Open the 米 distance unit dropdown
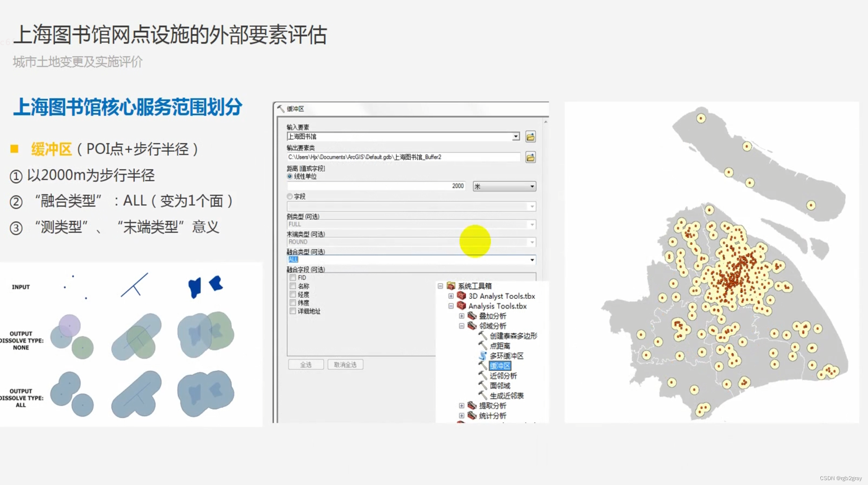 point(504,186)
